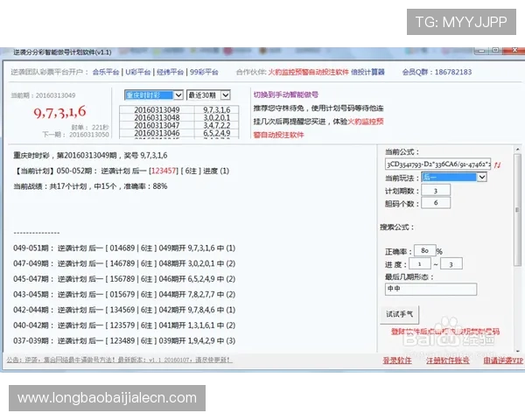Screen dimensions: 525x420
Task: Close the 逆袭分分彩 software window
Action: pos(515,50)
